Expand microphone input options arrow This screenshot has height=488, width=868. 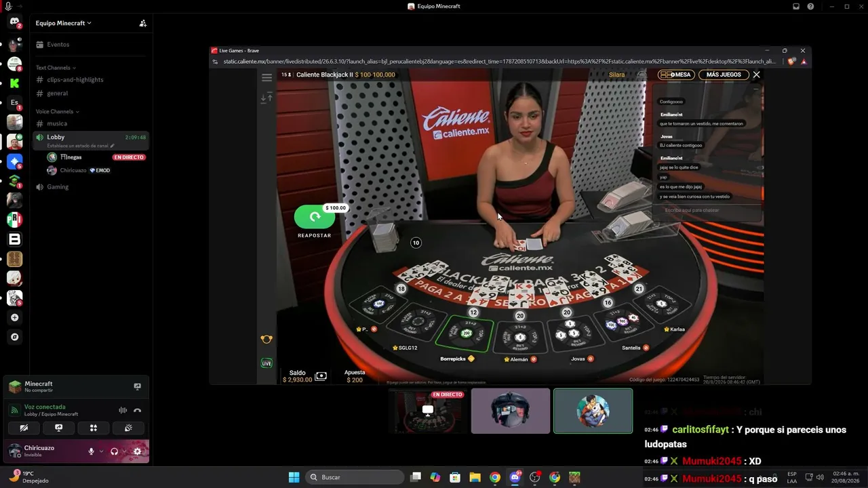[102, 451]
